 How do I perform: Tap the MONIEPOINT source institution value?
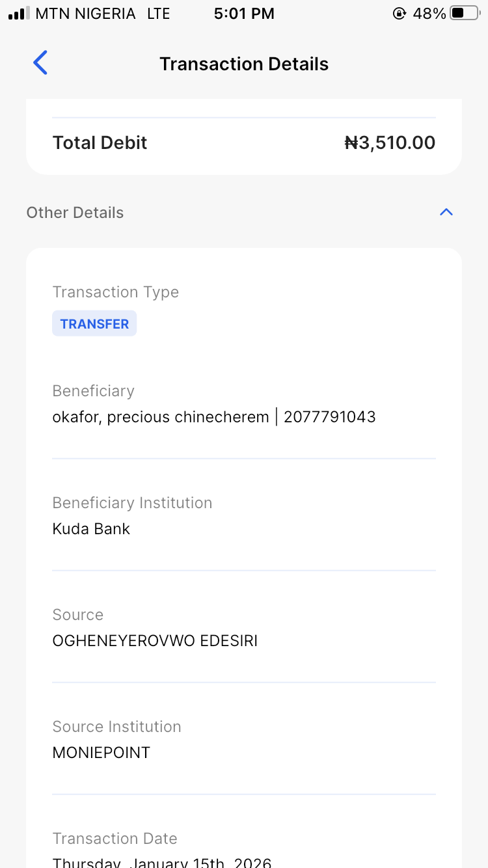click(101, 752)
